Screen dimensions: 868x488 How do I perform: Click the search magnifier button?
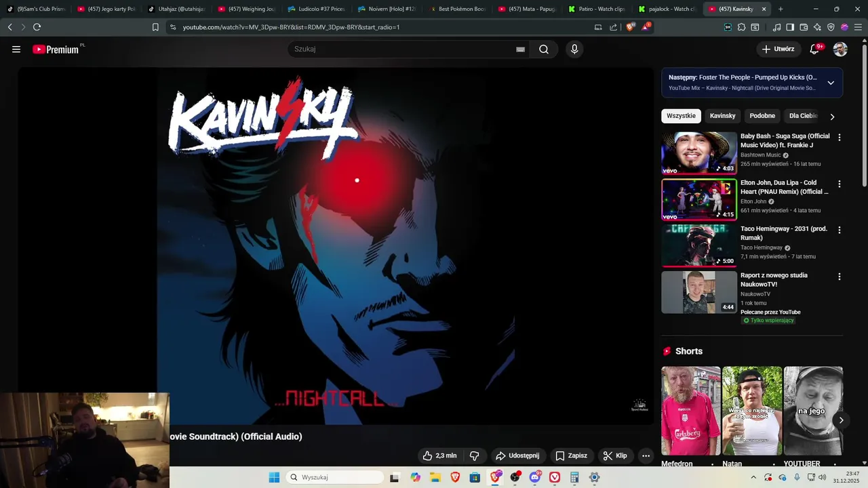pyautogui.click(x=544, y=49)
